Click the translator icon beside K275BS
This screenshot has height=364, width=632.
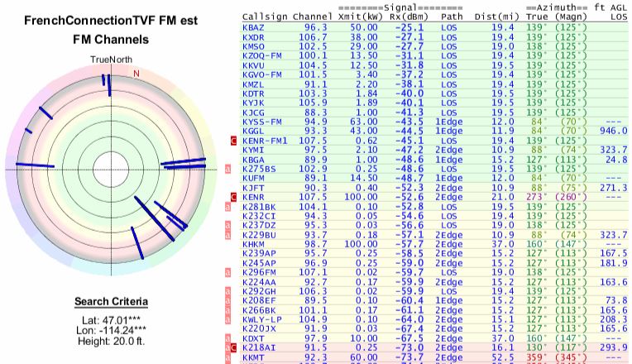228,169
